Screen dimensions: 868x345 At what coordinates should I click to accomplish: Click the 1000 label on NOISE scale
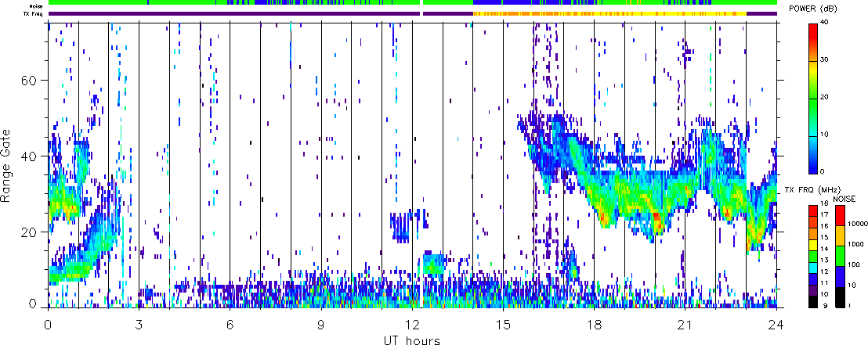[855, 243]
